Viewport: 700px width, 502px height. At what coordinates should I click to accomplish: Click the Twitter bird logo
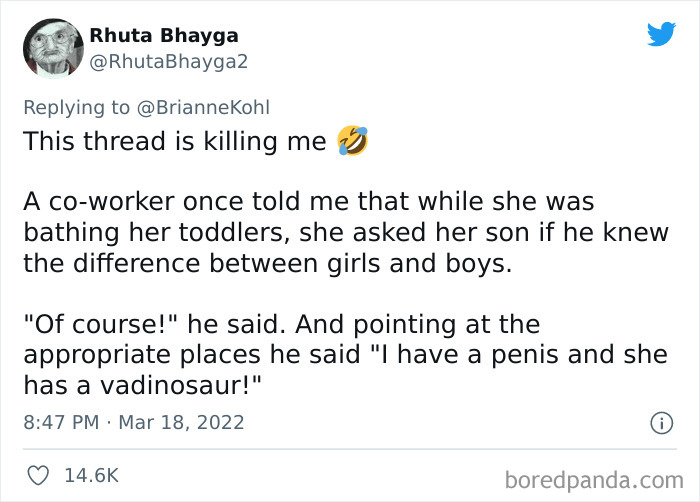[x=661, y=35]
